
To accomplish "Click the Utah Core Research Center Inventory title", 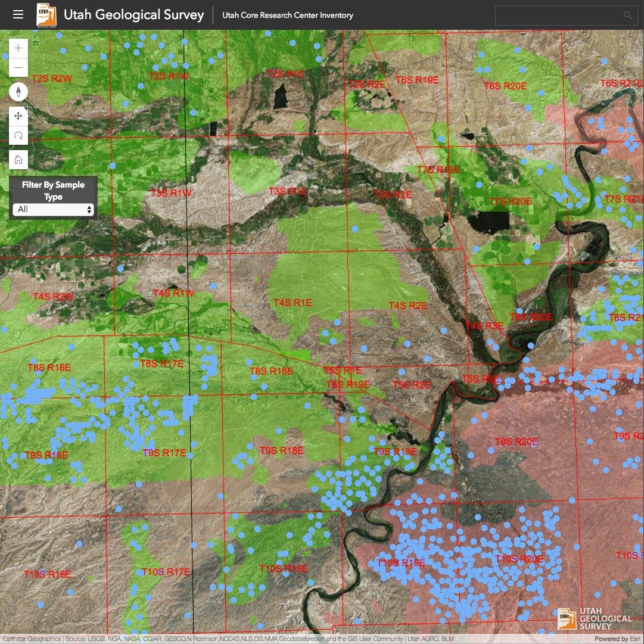I will [x=287, y=15].
